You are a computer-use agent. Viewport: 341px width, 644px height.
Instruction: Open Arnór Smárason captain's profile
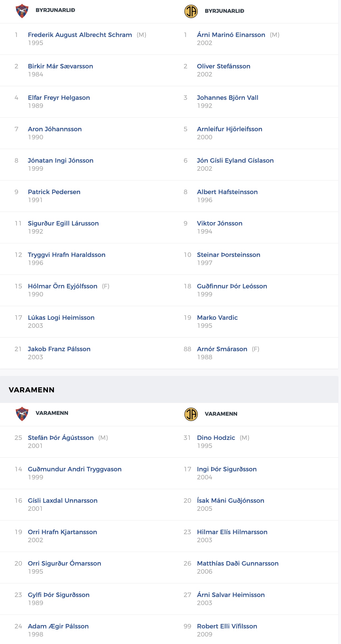click(222, 349)
